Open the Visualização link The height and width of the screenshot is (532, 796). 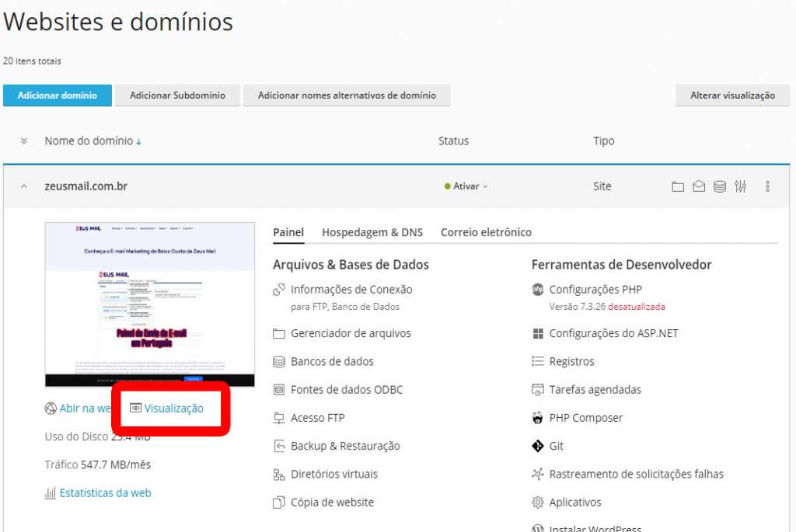pos(173,409)
